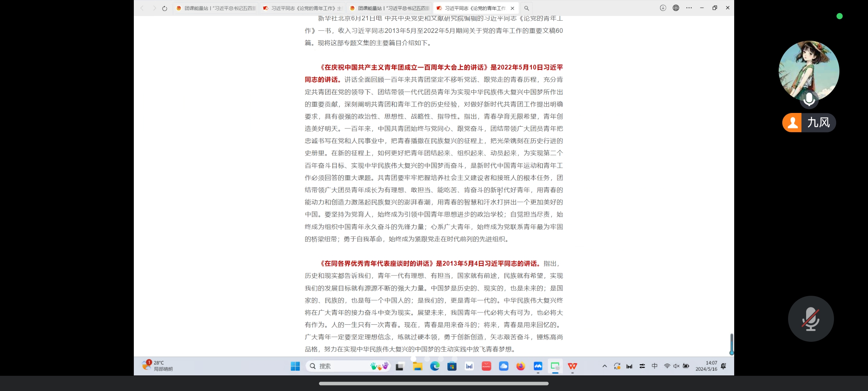Image resolution: width=868 pixels, height=391 pixels.
Task: Open the blue cloud app on the taskbar
Action: [503, 366]
